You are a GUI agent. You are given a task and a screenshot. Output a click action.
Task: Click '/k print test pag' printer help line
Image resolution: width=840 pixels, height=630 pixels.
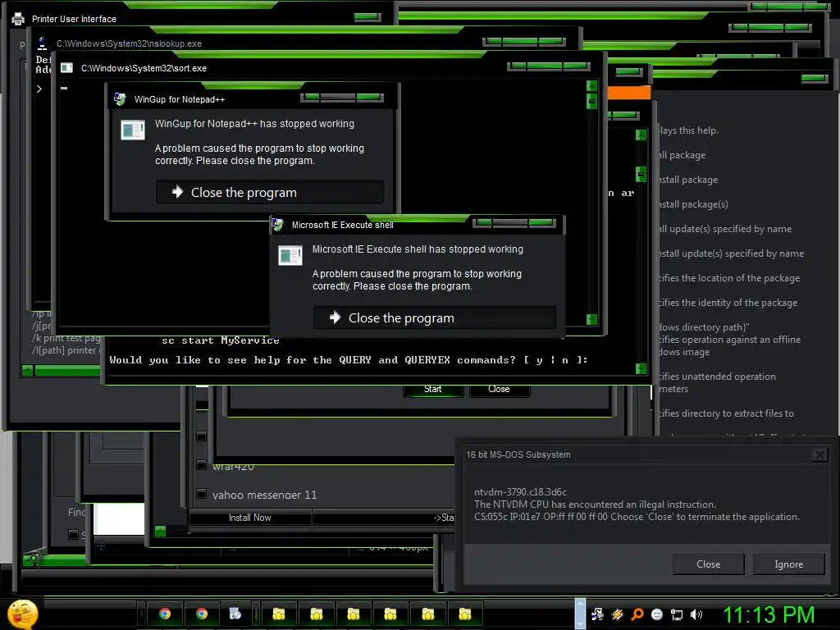coord(66,338)
